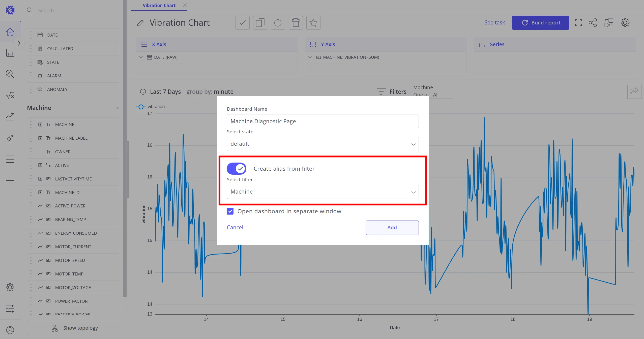
Task: Click the search magnifier icon
Action: point(30,10)
